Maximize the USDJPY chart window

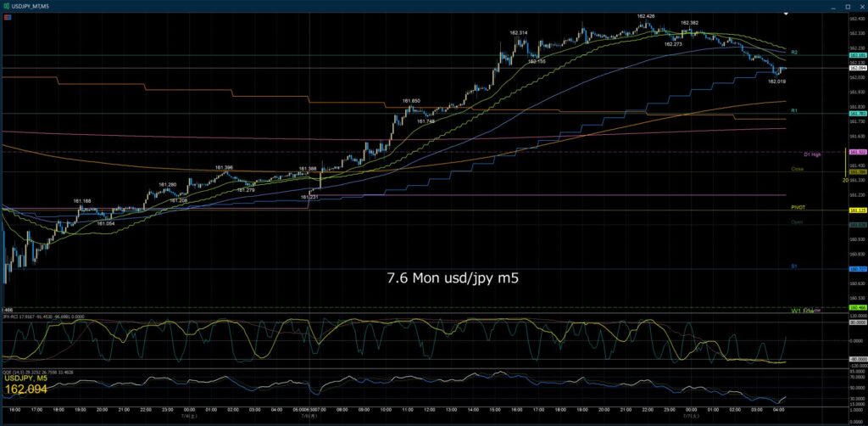click(x=848, y=6)
